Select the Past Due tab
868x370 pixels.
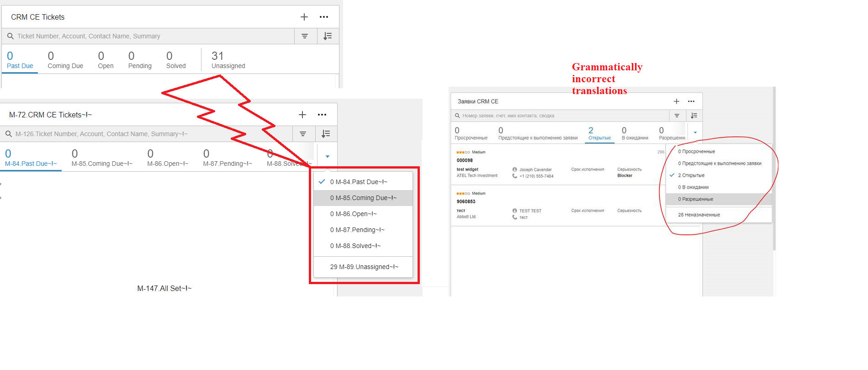[x=20, y=61]
